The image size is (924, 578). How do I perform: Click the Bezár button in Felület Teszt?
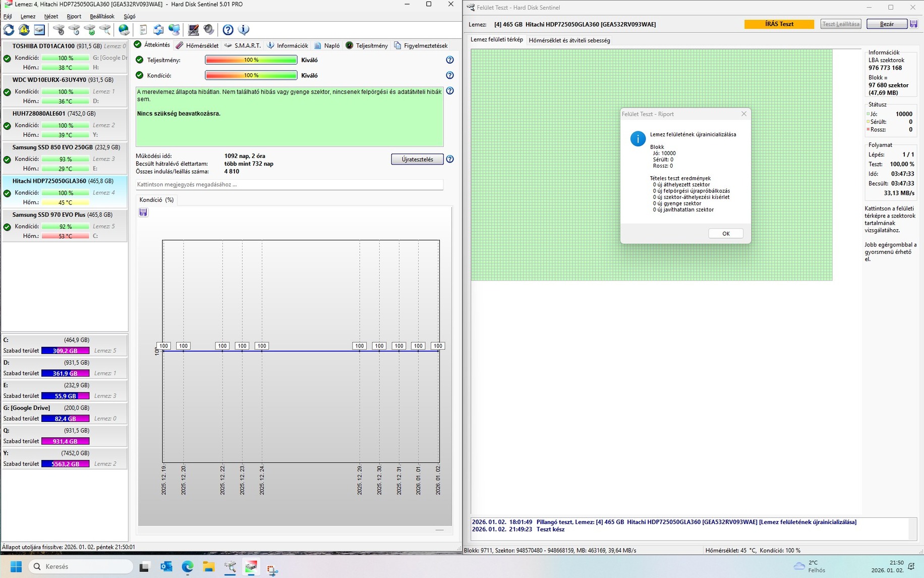pos(887,24)
